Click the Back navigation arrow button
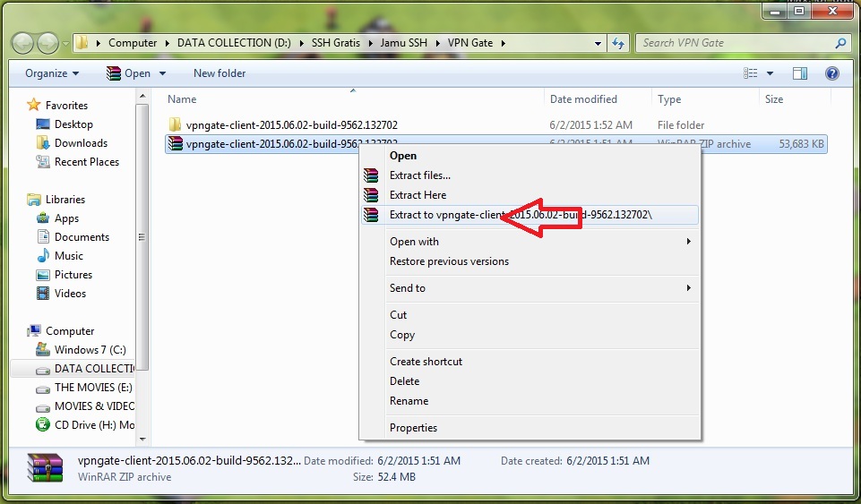 click(x=22, y=43)
